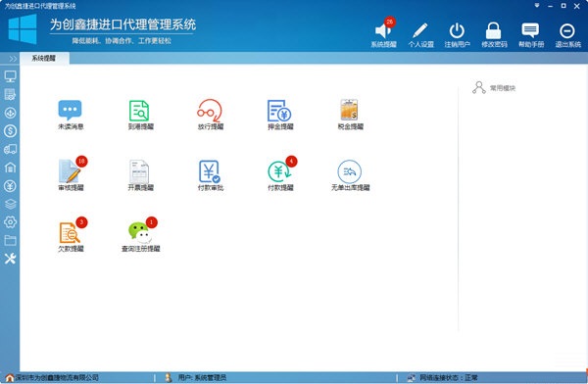Viewport: 588px width, 384px height.
Task: Open the 系统提醒 speaker icon in header
Action: pos(382,30)
